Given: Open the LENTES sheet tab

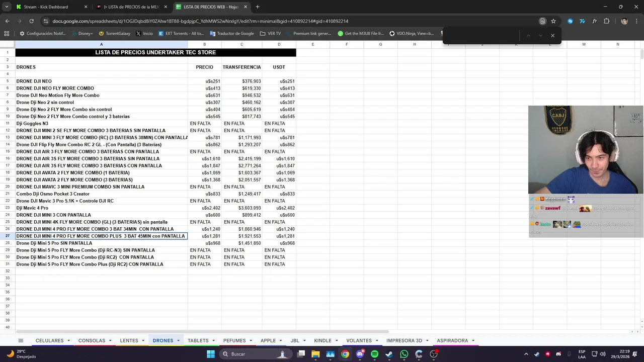Looking at the screenshot, I should [129, 340].
